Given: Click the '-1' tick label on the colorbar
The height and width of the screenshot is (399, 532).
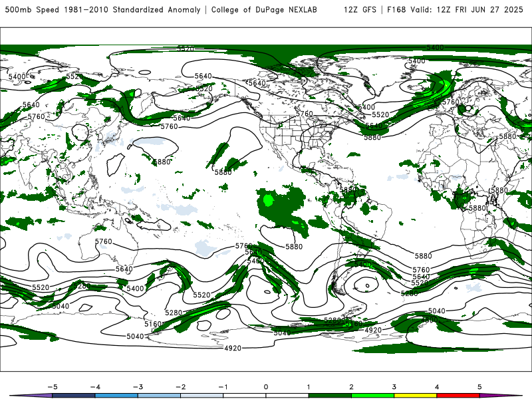Looking at the screenshot, I should click(x=223, y=387).
